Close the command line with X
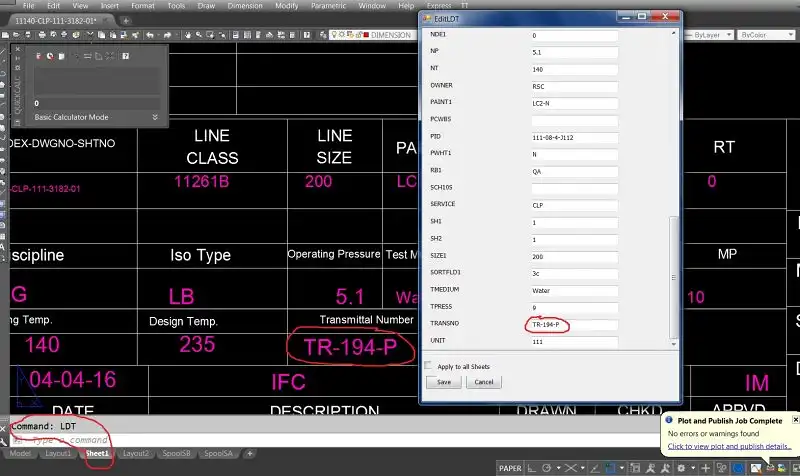 click(x=4, y=429)
